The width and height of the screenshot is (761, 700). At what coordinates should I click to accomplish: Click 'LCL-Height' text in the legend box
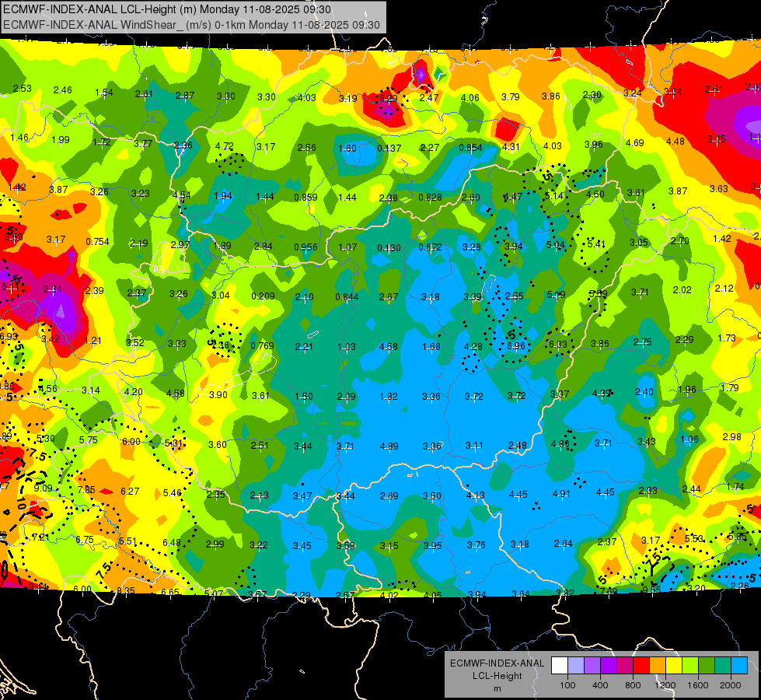click(x=497, y=676)
